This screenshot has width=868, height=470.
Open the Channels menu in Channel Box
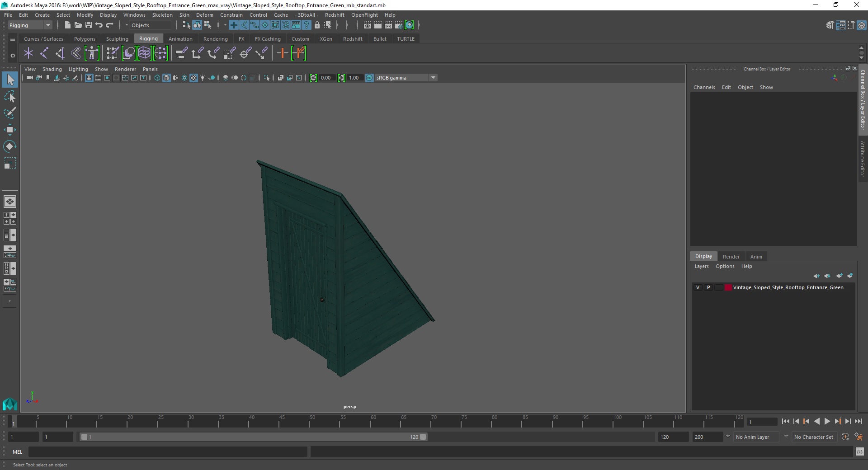click(x=704, y=87)
